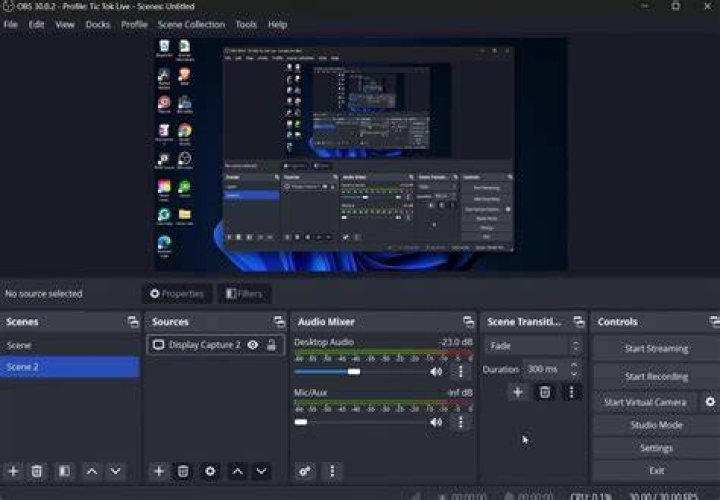Mute Mic/Aux speaker icon

point(436,422)
